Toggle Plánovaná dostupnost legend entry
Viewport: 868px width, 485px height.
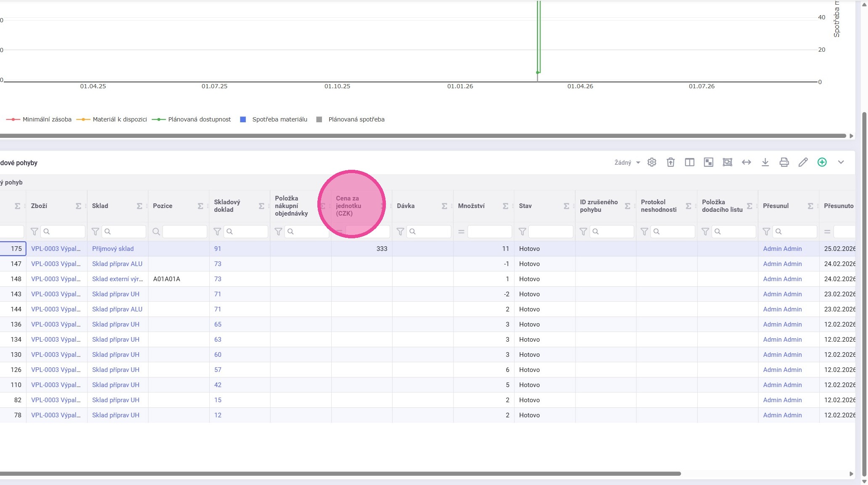(x=199, y=119)
